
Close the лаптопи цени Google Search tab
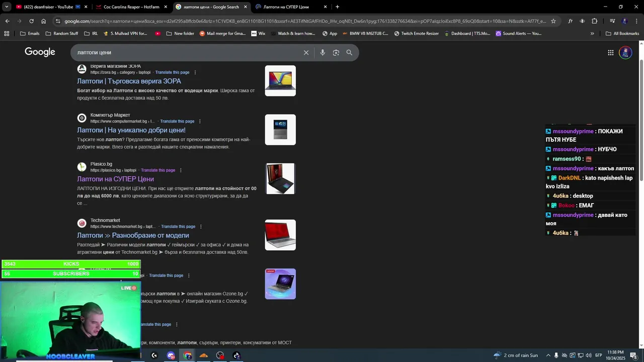(246, 7)
